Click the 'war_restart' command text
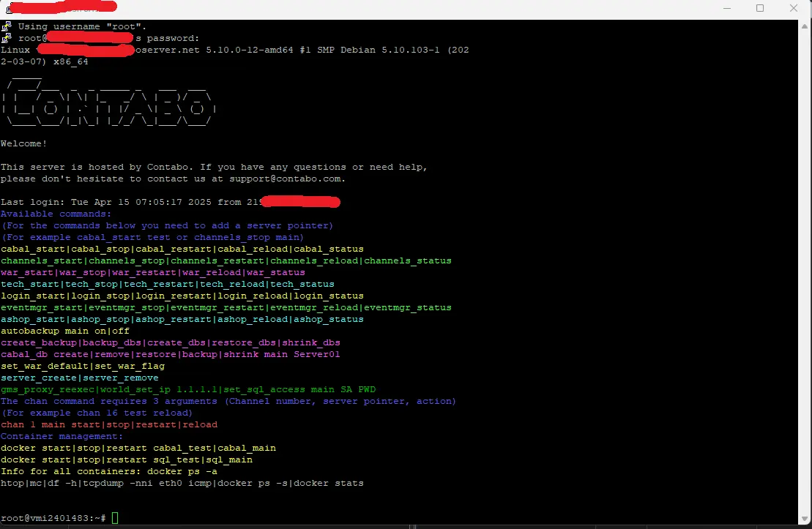This screenshot has height=529, width=812. (x=144, y=273)
